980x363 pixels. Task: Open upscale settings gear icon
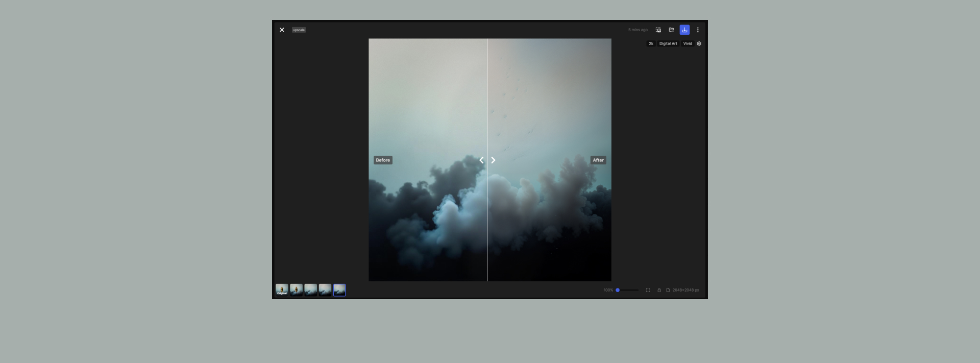699,43
